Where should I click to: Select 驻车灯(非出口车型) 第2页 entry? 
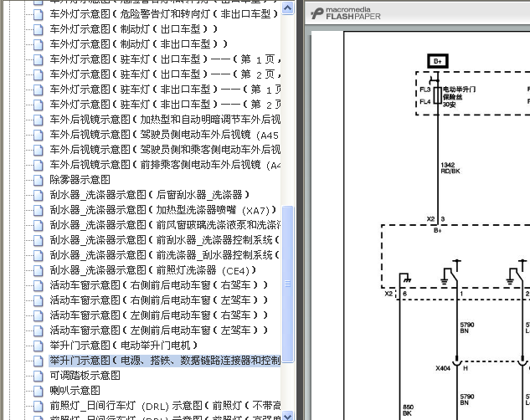tap(165, 105)
